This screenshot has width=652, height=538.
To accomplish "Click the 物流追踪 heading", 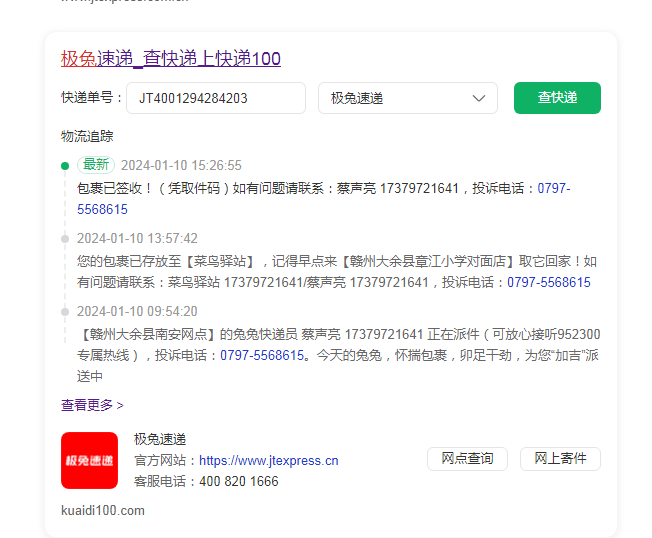I will [87, 136].
